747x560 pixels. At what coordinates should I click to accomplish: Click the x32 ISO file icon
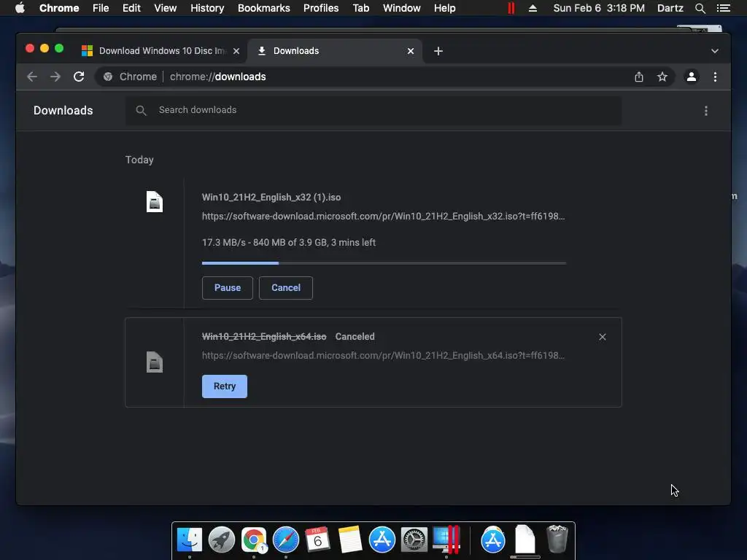pos(155,201)
